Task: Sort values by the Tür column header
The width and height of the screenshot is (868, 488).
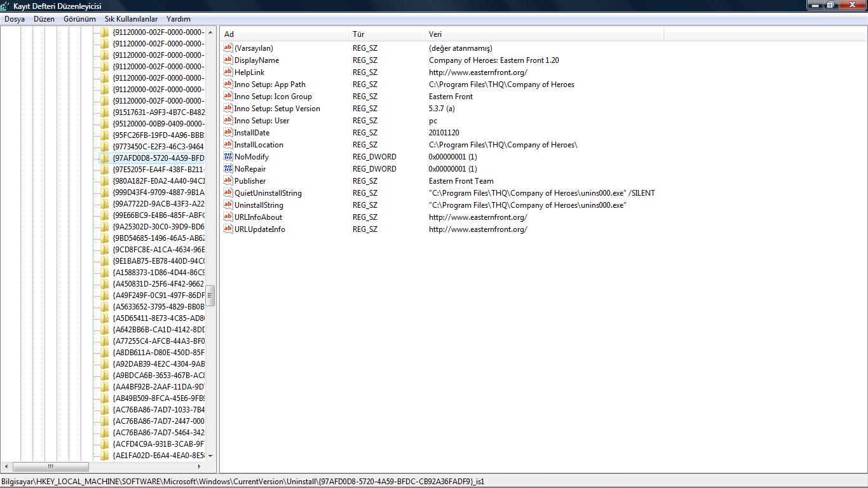Action: (x=388, y=34)
